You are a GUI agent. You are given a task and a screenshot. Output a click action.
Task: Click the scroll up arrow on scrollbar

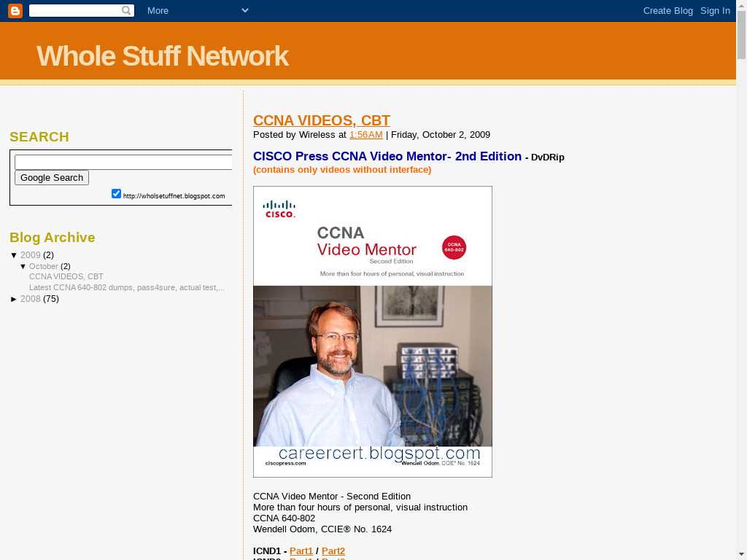741,6
